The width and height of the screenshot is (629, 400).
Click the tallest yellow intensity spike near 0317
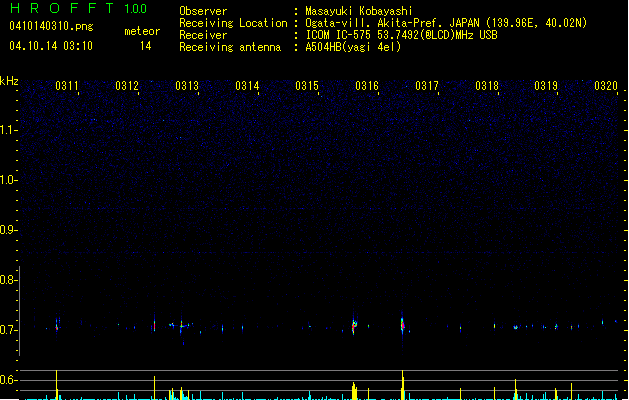[402, 385]
